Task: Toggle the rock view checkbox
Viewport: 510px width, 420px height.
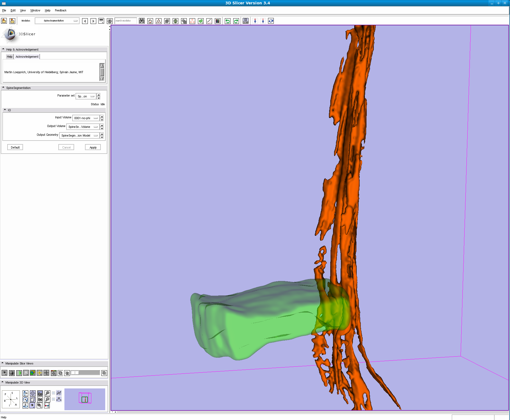Action: (x=54, y=399)
